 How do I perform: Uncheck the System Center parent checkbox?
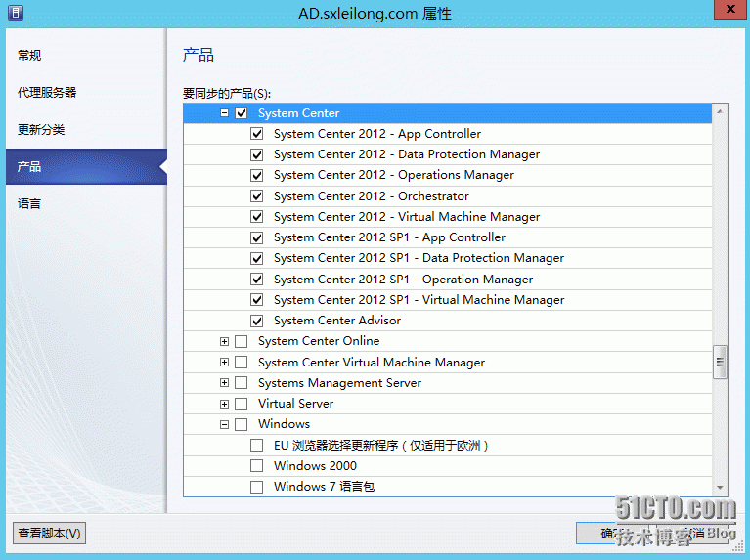pos(242,113)
